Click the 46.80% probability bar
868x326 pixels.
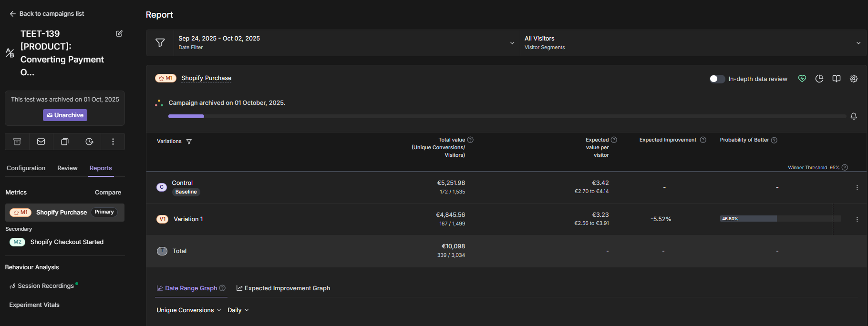pyautogui.click(x=748, y=219)
